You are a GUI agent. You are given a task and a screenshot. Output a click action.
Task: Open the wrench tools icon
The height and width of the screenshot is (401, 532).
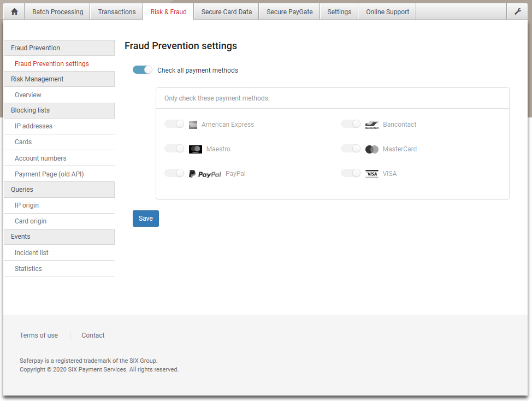517,11
